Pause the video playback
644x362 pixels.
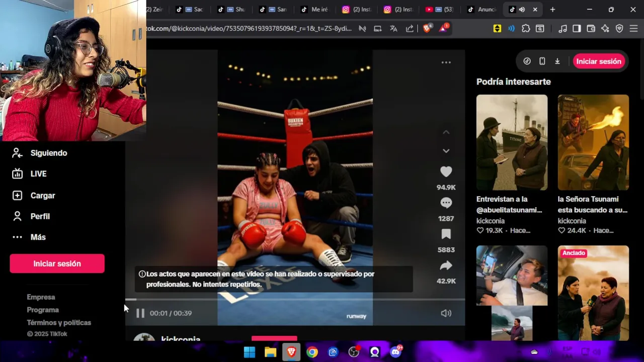pyautogui.click(x=140, y=313)
